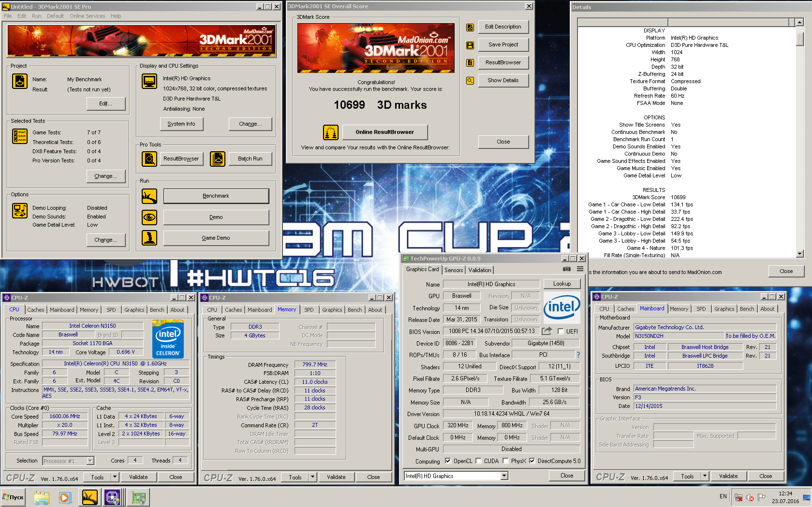Click the Bus Interface question mark in GPU-Z

click(x=578, y=355)
